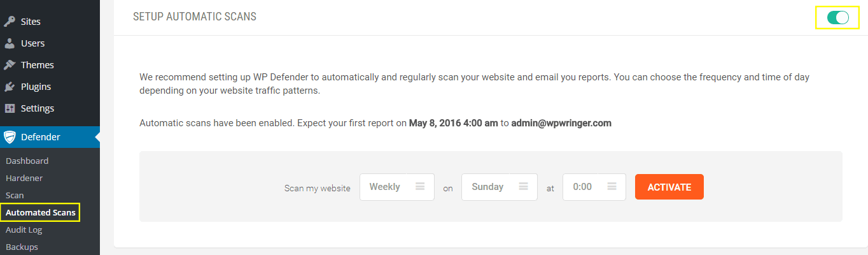This screenshot has height=255, width=868.
Task: Navigate to Backups in Defender menu
Action: 22,247
